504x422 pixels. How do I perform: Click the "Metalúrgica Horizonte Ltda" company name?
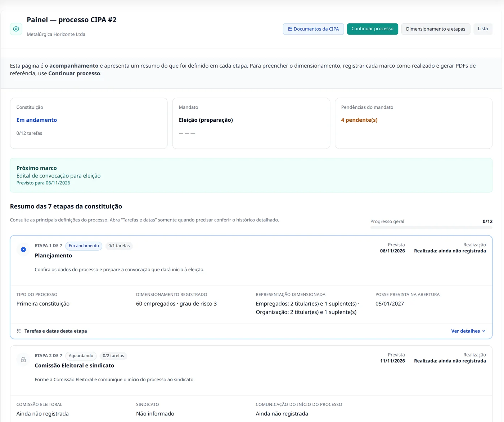[56, 35]
